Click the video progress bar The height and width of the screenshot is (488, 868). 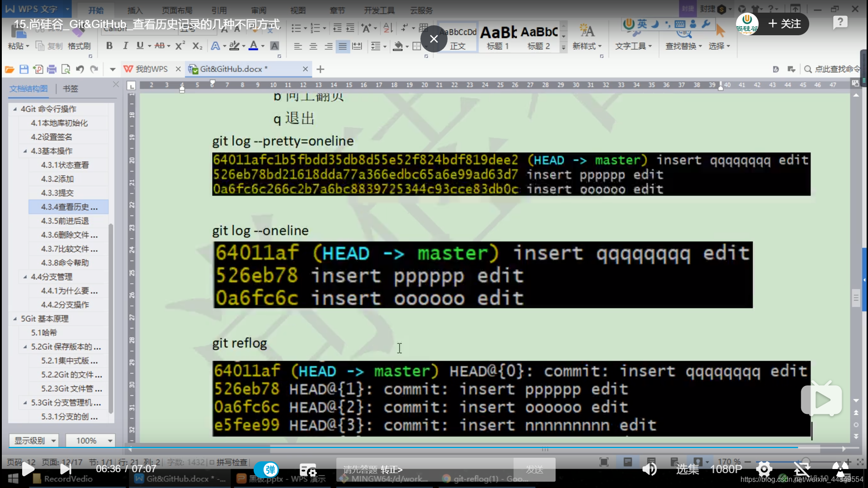point(434,448)
